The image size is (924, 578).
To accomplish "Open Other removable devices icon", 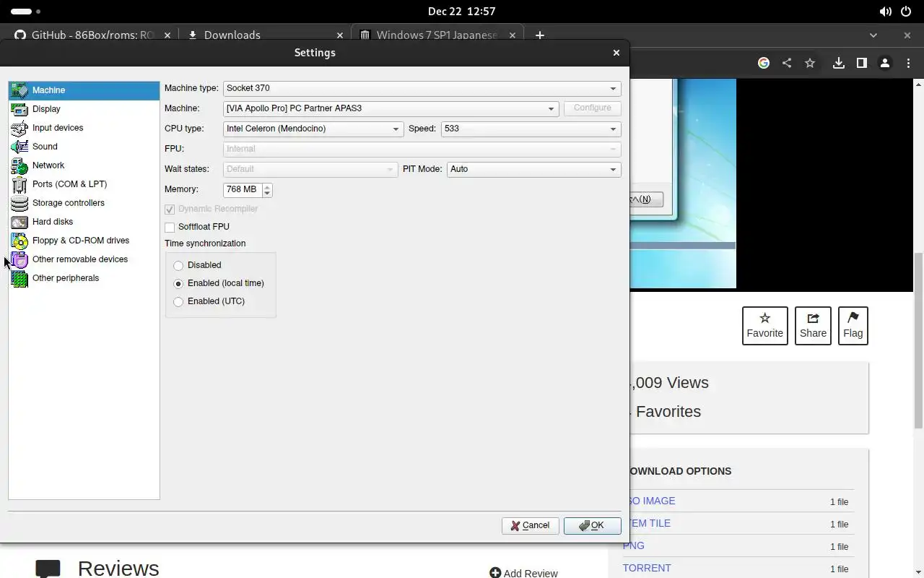I will (19, 259).
